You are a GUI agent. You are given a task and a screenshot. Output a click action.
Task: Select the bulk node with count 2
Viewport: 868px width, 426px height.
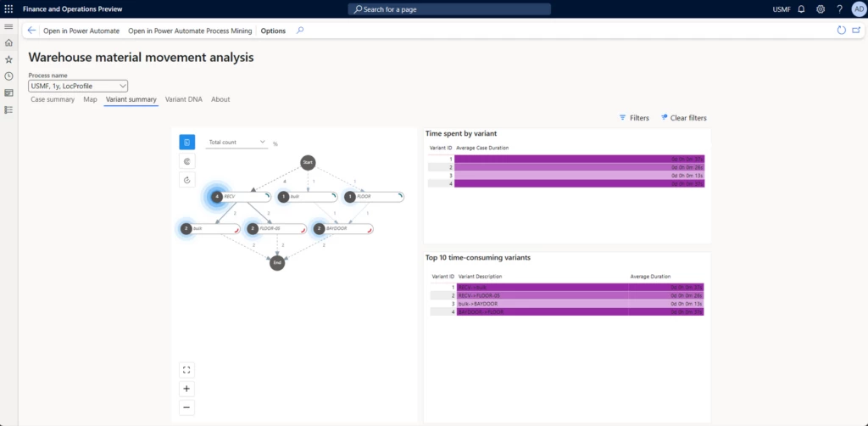210,229
